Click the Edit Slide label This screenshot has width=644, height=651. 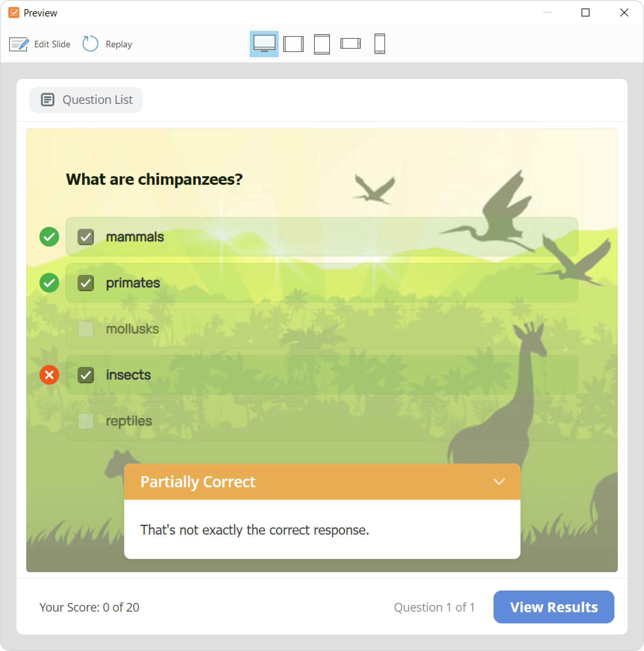tap(52, 44)
